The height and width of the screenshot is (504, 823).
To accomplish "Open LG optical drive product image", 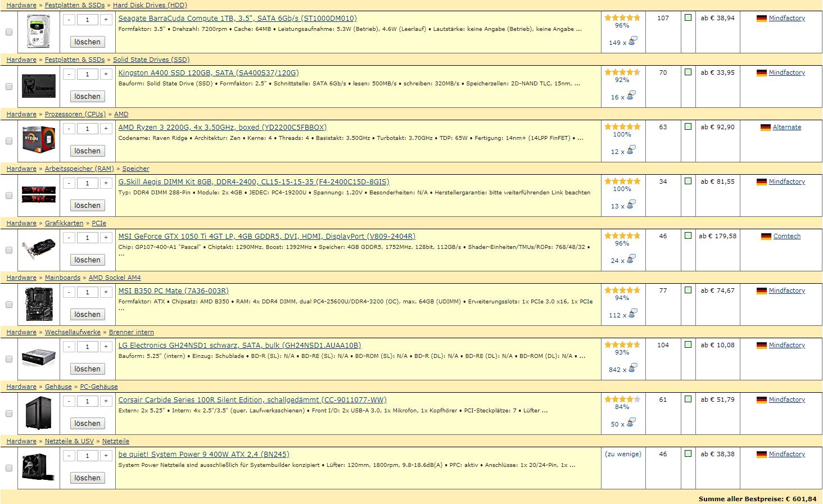I will click(39, 358).
